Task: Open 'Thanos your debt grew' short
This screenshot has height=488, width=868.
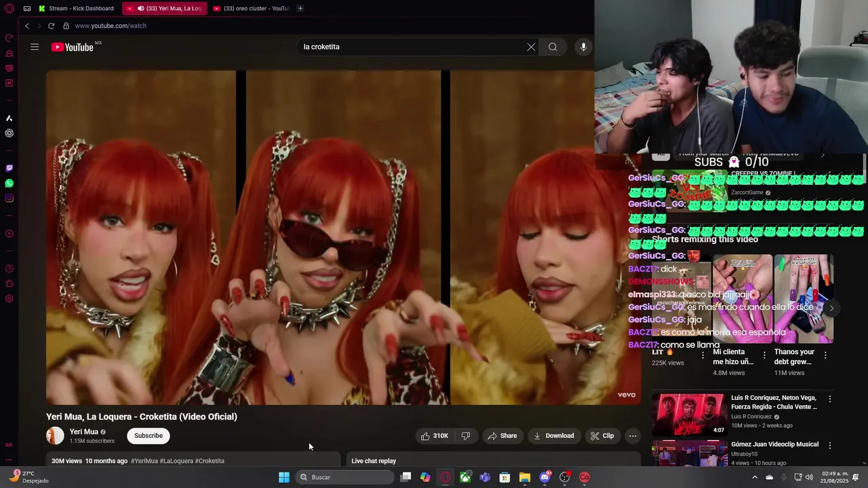Action: coord(794,357)
